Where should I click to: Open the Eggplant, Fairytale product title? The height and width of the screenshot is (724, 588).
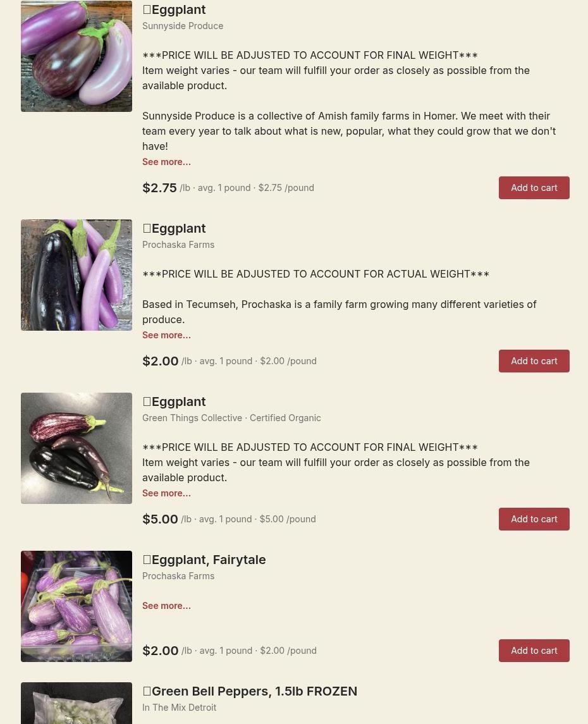[x=204, y=560]
